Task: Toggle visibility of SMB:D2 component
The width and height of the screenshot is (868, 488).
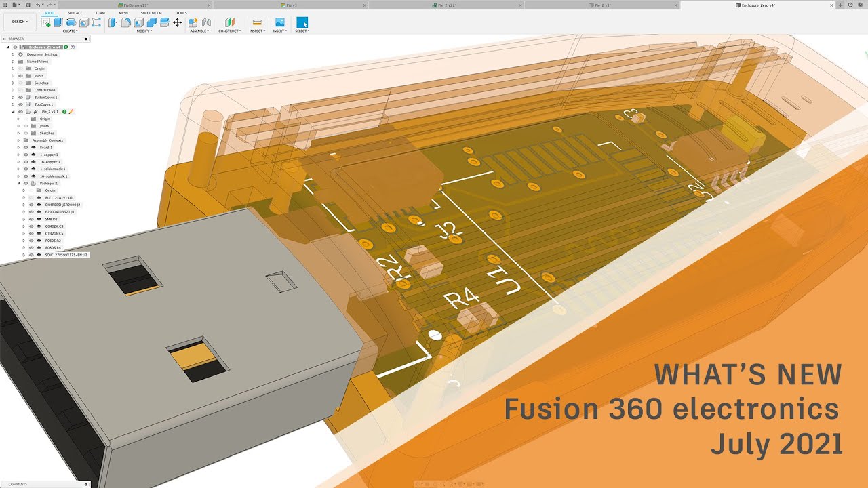Action: 31,219
